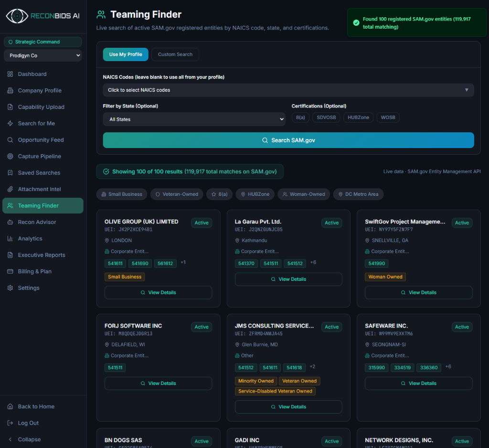
Task: Click the HUBZone results filter chip
Action: point(255,194)
